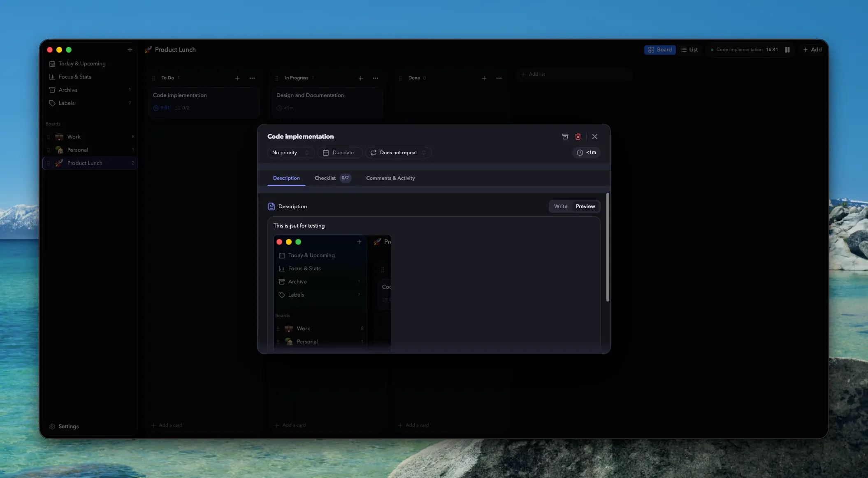Image resolution: width=868 pixels, height=478 pixels.
Task: Click Add a card under In Progress
Action: (290, 425)
